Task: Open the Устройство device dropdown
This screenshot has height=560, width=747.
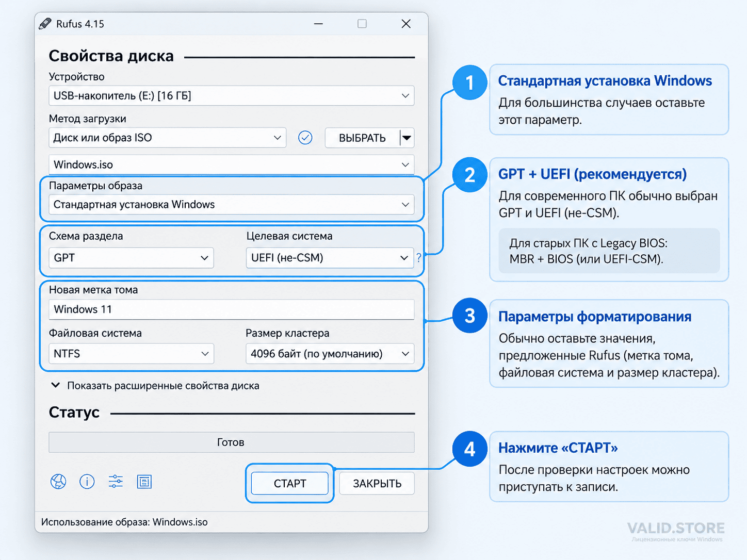Action: 232,96
